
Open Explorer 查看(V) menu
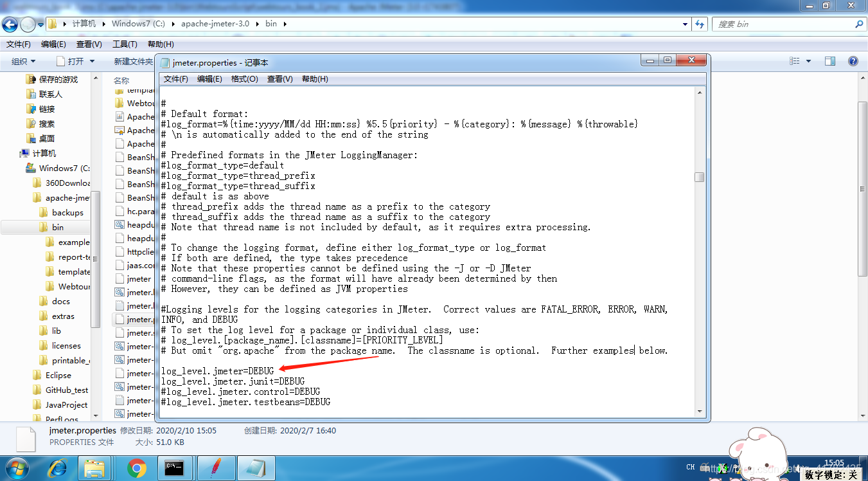coord(89,44)
